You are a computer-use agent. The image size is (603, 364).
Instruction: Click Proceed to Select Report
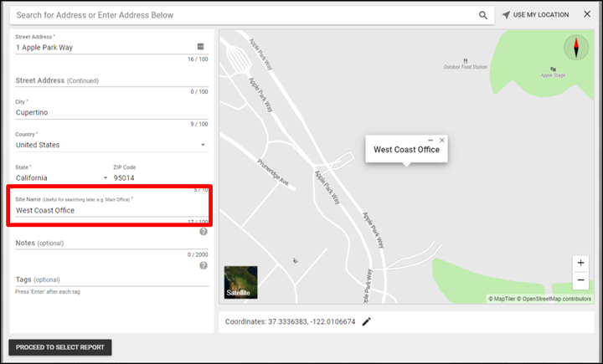coord(59,347)
